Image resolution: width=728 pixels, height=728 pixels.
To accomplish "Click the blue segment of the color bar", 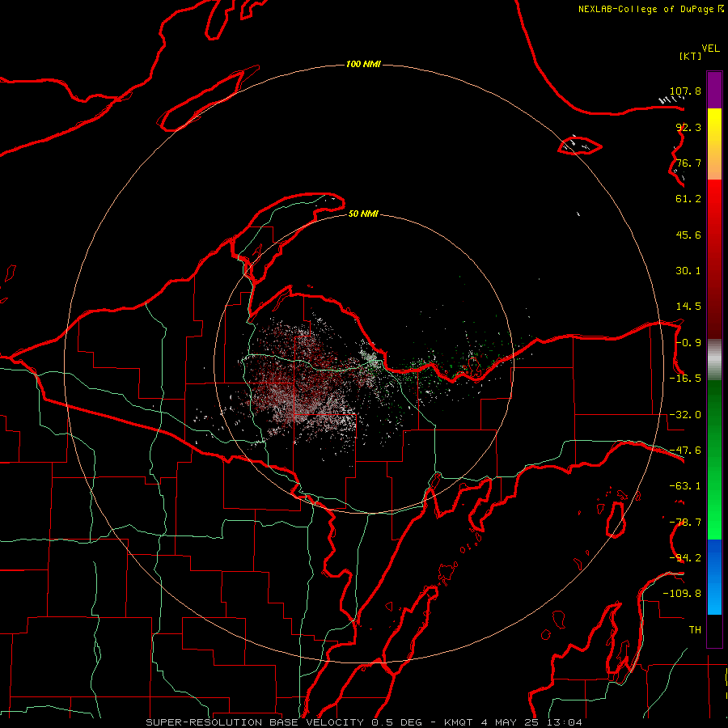I will (x=714, y=577).
